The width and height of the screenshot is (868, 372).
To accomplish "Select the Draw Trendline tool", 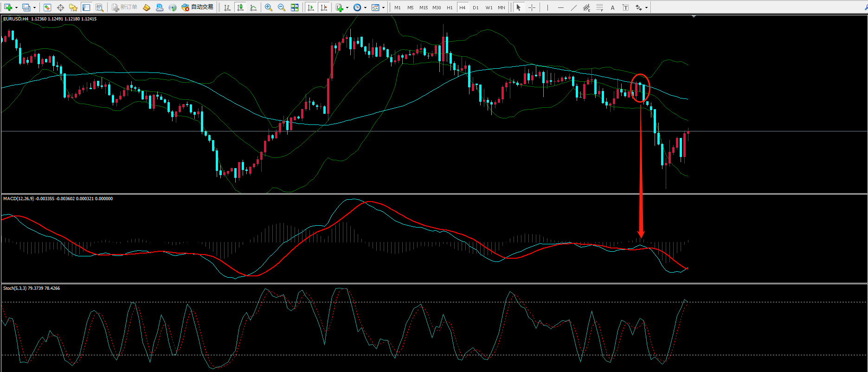I will click(574, 7).
